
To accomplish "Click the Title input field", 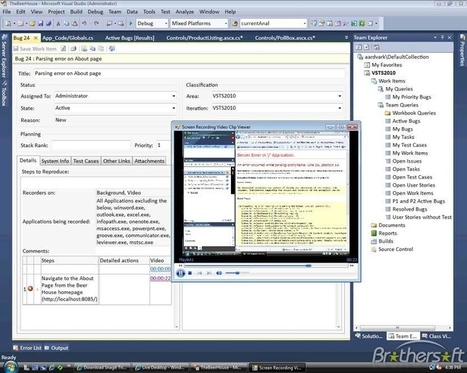I will click(x=189, y=73).
